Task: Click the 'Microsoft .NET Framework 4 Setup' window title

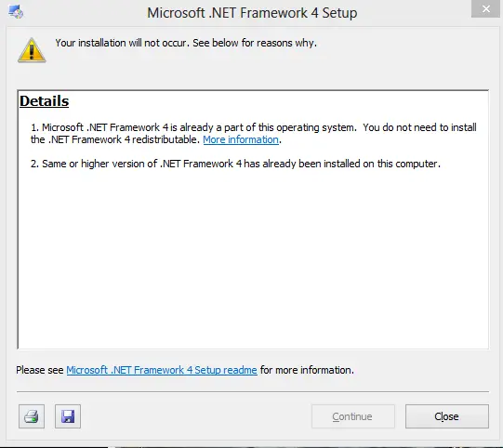Action: tap(252, 13)
